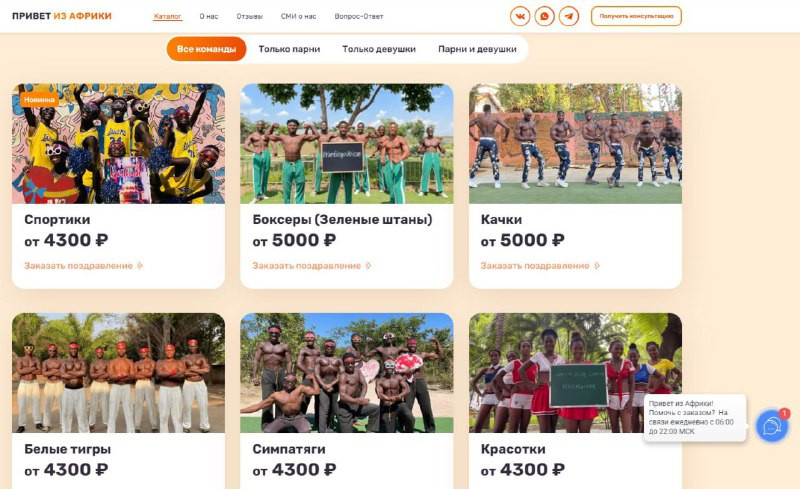Open the Белые тигры team photo

click(118, 373)
